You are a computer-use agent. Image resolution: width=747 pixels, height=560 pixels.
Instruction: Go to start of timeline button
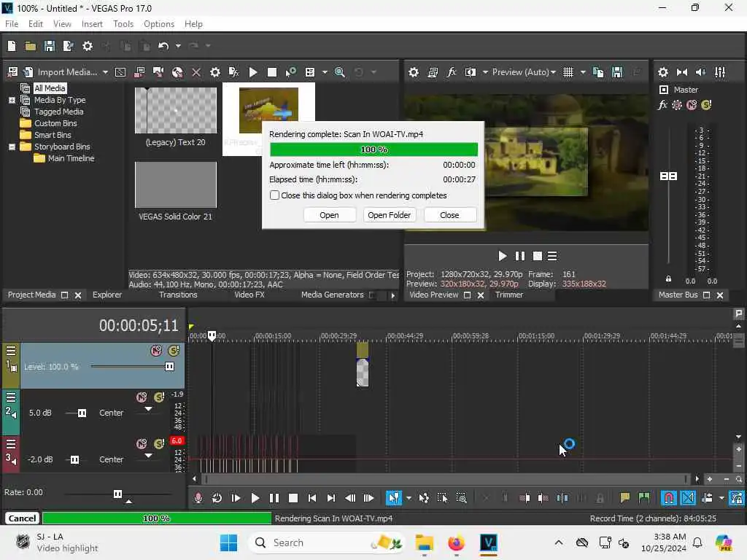pyautogui.click(x=312, y=498)
